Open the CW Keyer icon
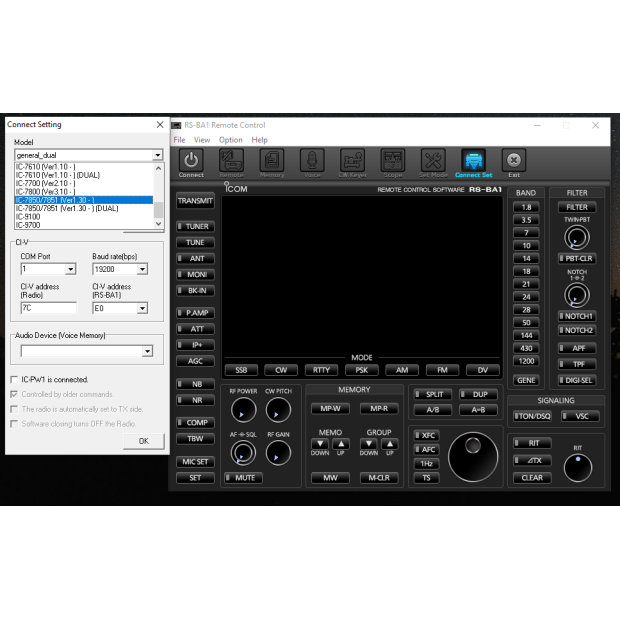Viewport: 620px width, 620px height. tap(353, 160)
